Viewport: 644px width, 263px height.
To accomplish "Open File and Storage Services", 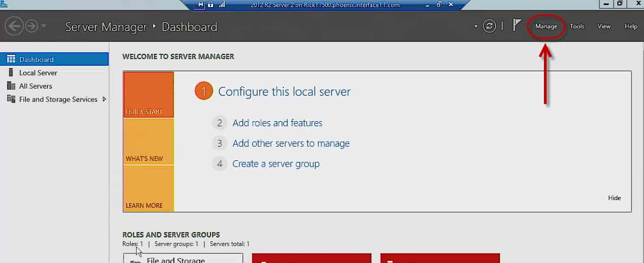I will pos(58,99).
